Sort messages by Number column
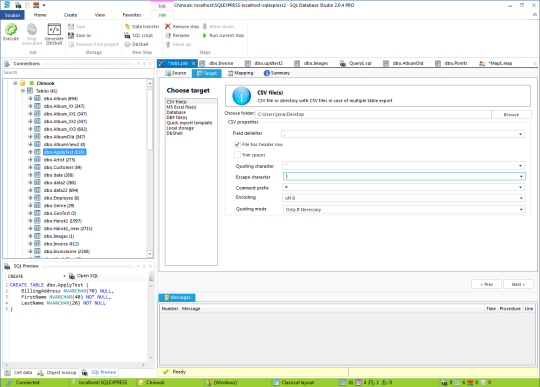Image resolution: width=540 pixels, height=387 pixels. point(169,308)
